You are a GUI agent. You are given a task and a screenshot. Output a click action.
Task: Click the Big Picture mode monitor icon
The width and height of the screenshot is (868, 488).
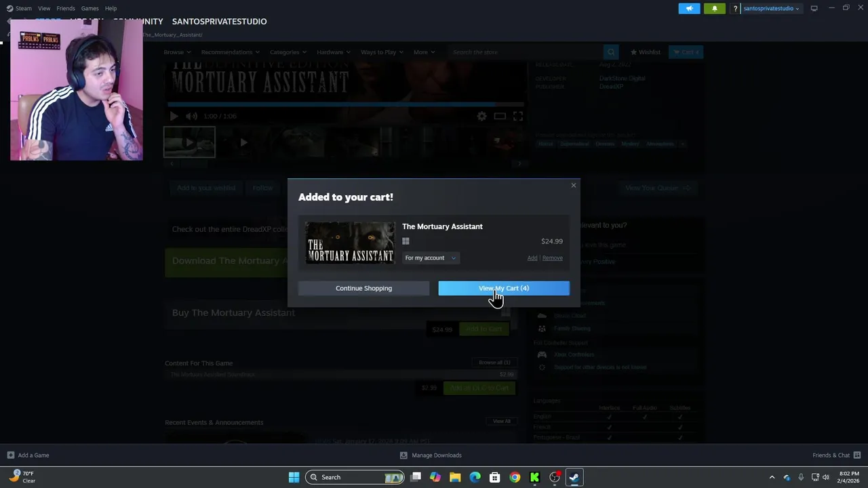click(x=814, y=8)
